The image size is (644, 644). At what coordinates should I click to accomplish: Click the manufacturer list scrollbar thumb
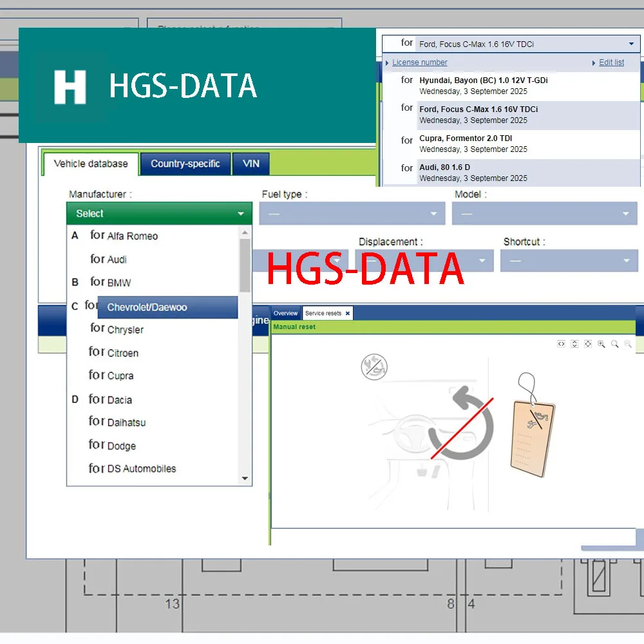click(245, 265)
